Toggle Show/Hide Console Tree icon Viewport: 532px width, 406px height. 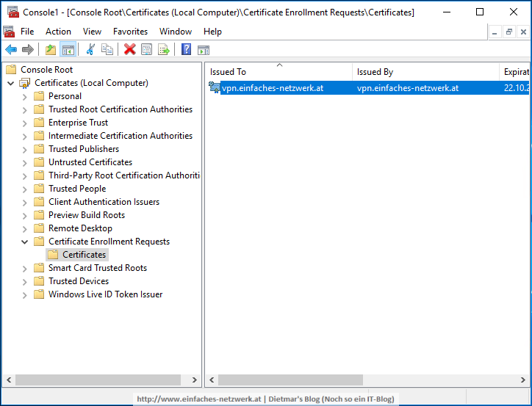point(68,50)
